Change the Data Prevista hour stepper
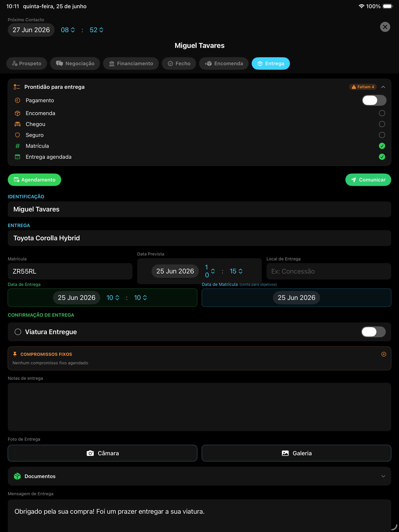 click(x=210, y=271)
